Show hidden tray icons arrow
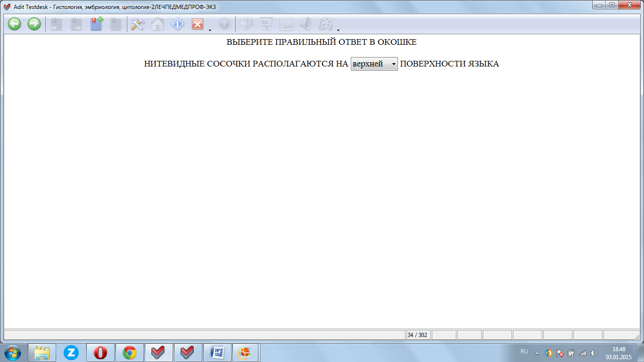Viewport: 644px width, 362px height. 537,353
